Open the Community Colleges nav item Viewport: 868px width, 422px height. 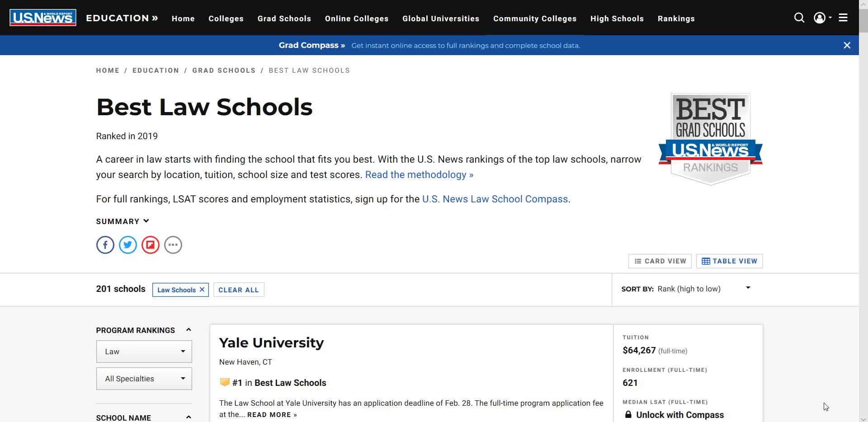click(535, 19)
